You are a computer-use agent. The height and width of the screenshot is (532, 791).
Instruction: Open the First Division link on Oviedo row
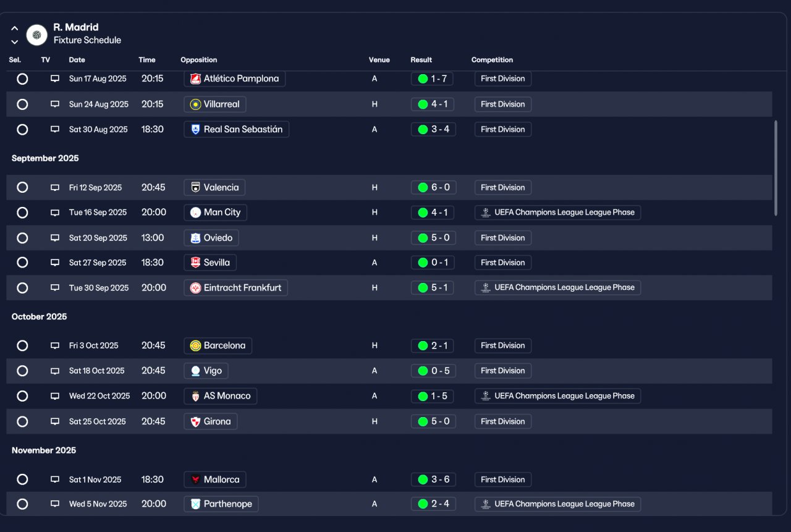coord(503,238)
